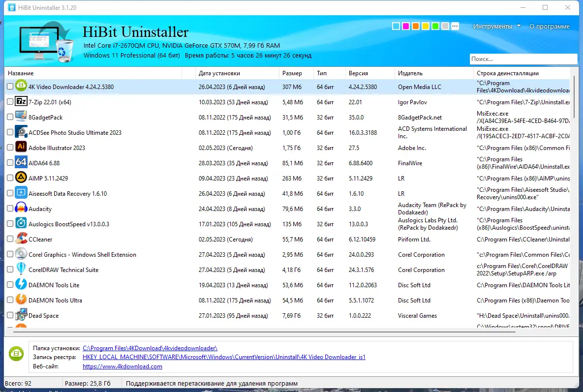Enable the Audacity checkbox
583x392 pixels.
[x=10, y=208]
